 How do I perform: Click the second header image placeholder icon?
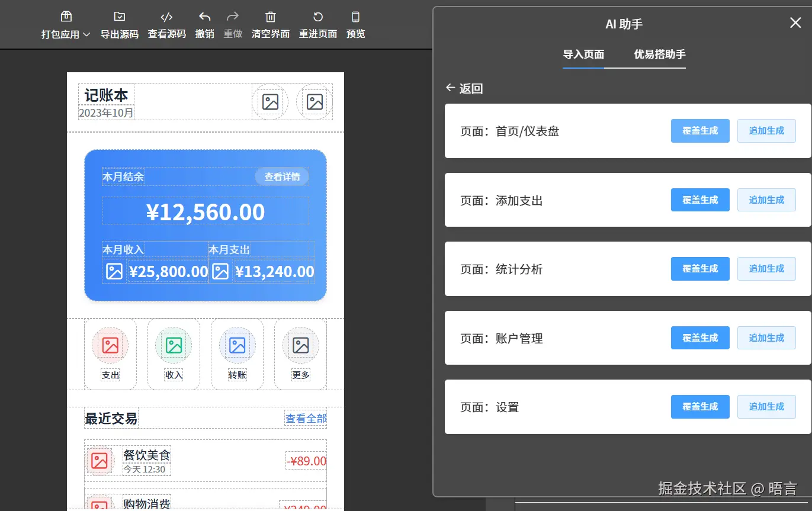pyautogui.click(x=314, y=102)
